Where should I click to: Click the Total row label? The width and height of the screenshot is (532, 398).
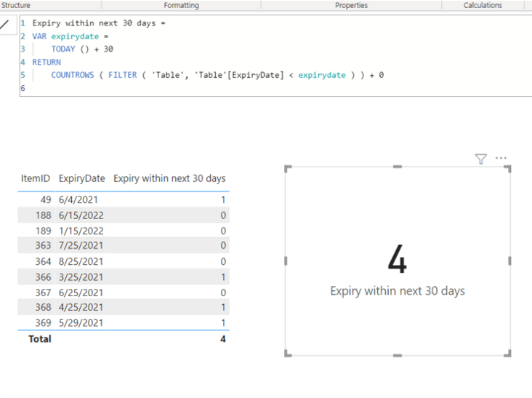tap(40, 339)
